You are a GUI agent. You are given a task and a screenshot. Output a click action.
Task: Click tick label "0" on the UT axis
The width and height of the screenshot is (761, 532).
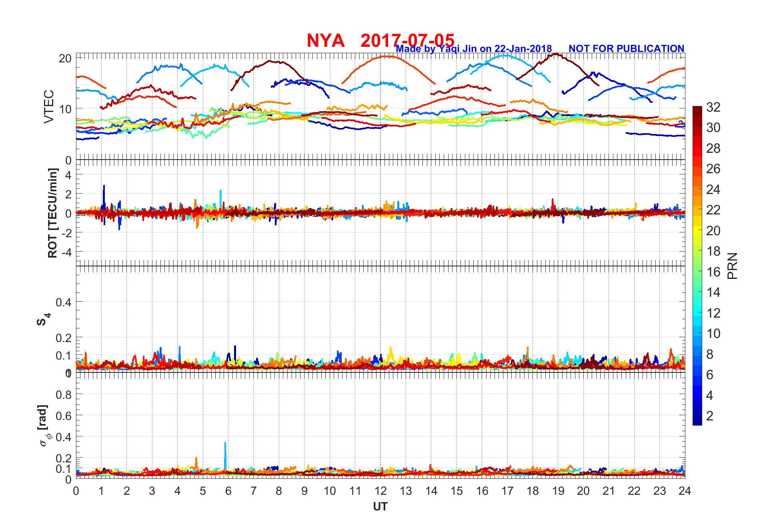pos(76,491)
